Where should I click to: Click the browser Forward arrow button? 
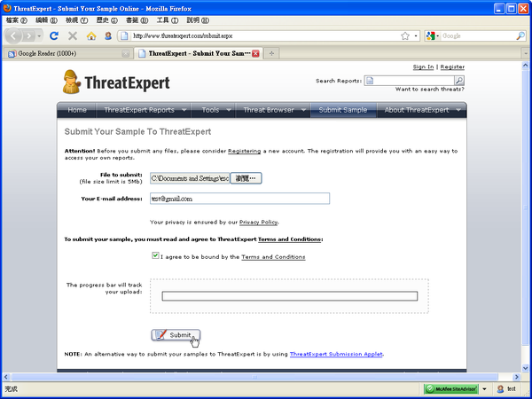[x=29, y=35]
